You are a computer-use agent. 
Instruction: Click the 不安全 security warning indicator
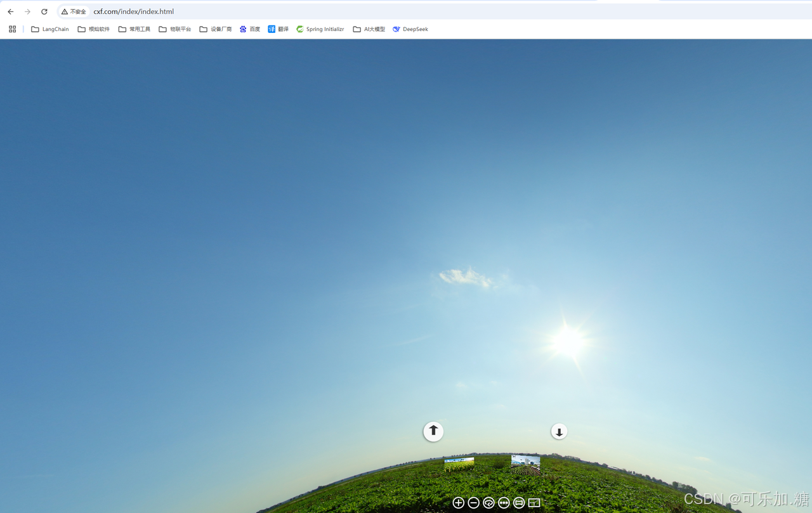tap(74, 11)
